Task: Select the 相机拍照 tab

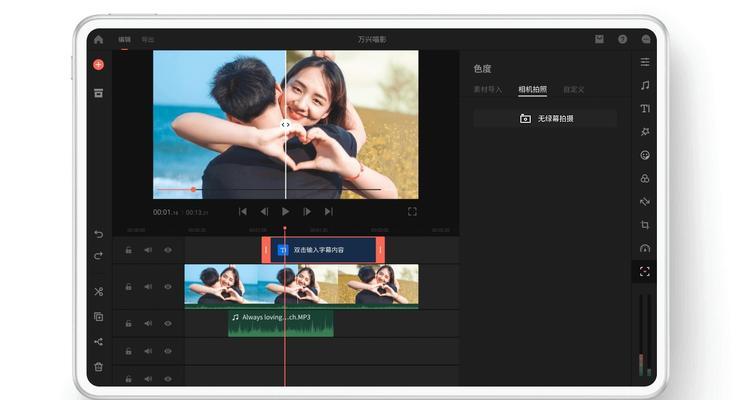Action: pos(533,89)
